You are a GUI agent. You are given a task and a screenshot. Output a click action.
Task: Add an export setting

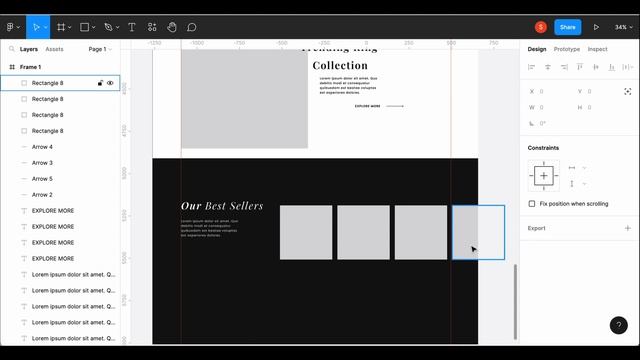[628, 228]
